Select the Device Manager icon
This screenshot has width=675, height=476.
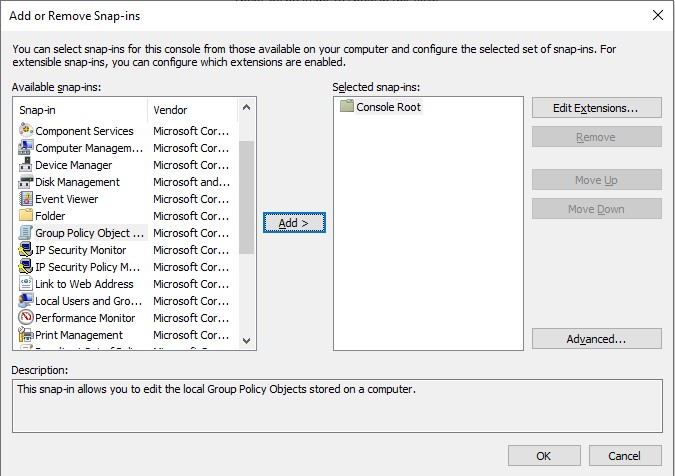(26, 164)
